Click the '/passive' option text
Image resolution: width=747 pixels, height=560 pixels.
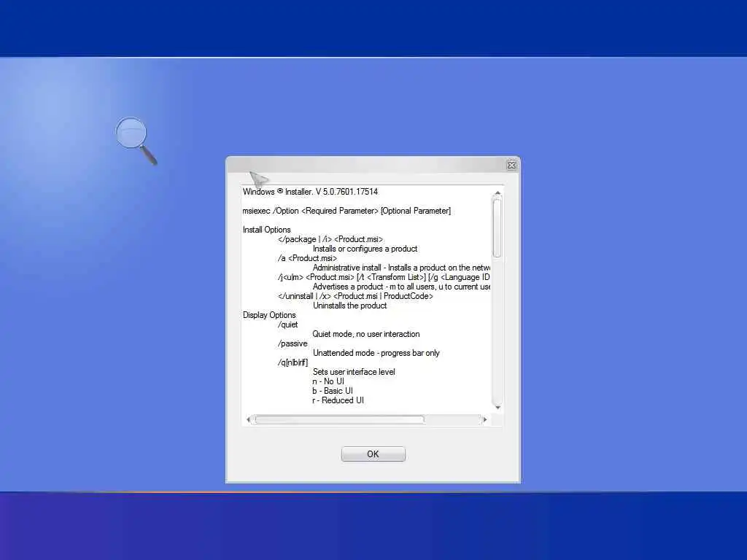pyautogui.click(x=293, y=344)
